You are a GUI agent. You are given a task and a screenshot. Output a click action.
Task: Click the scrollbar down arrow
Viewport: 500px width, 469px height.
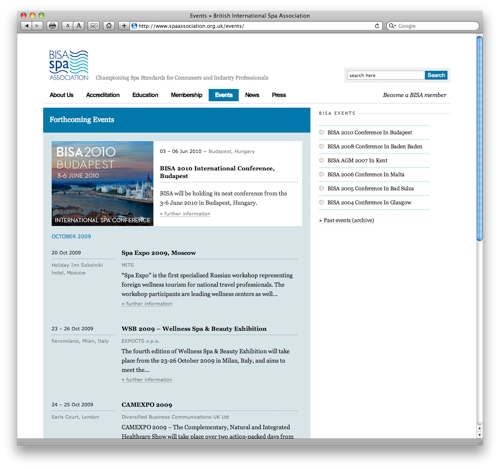coord(480,435)
